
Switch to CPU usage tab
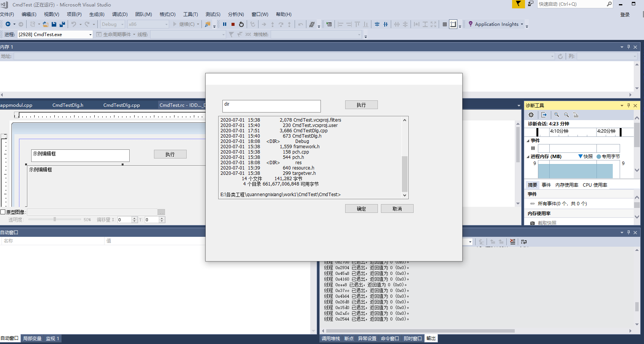pos(595,185)
